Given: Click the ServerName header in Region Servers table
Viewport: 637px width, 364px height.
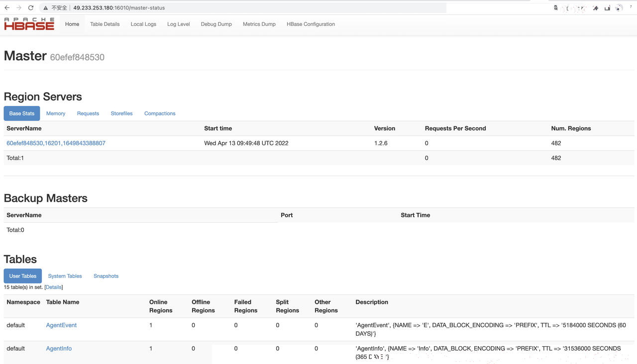Looking at the screenshot, I should pos(24,128).
